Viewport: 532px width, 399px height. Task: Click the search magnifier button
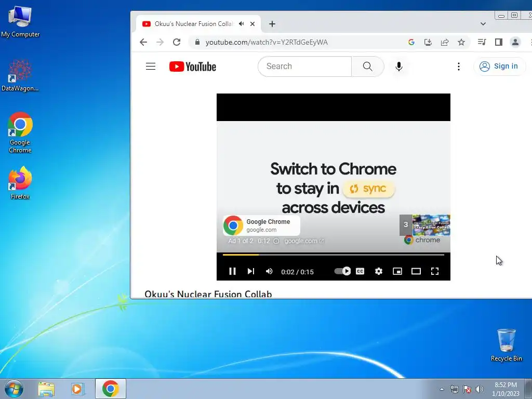click(x=368, y=66)
